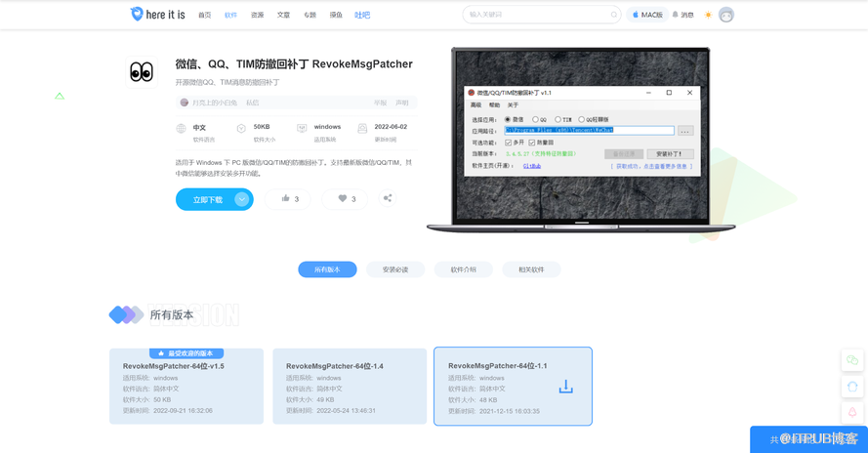Open the user avatar in header
The width and height of the screenshot is (868, 453).
click(726, 15)
